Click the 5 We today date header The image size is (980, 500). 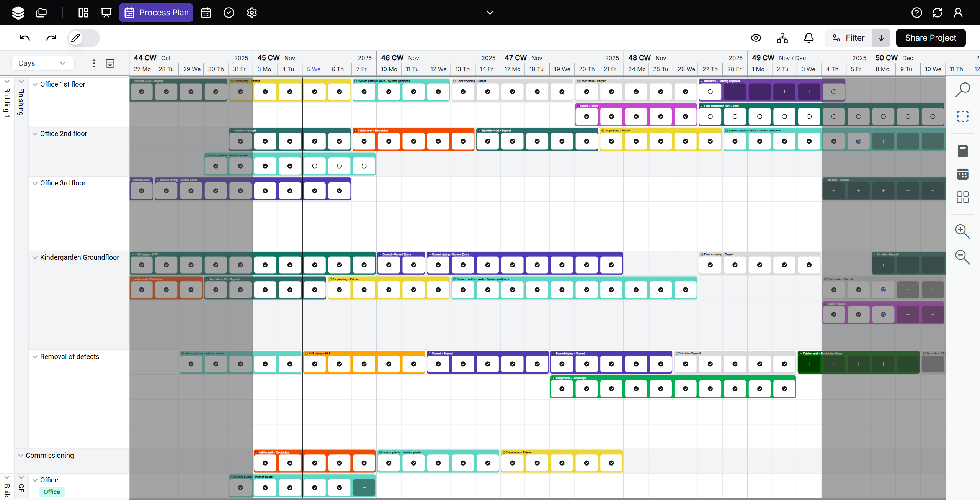(314, 69)
